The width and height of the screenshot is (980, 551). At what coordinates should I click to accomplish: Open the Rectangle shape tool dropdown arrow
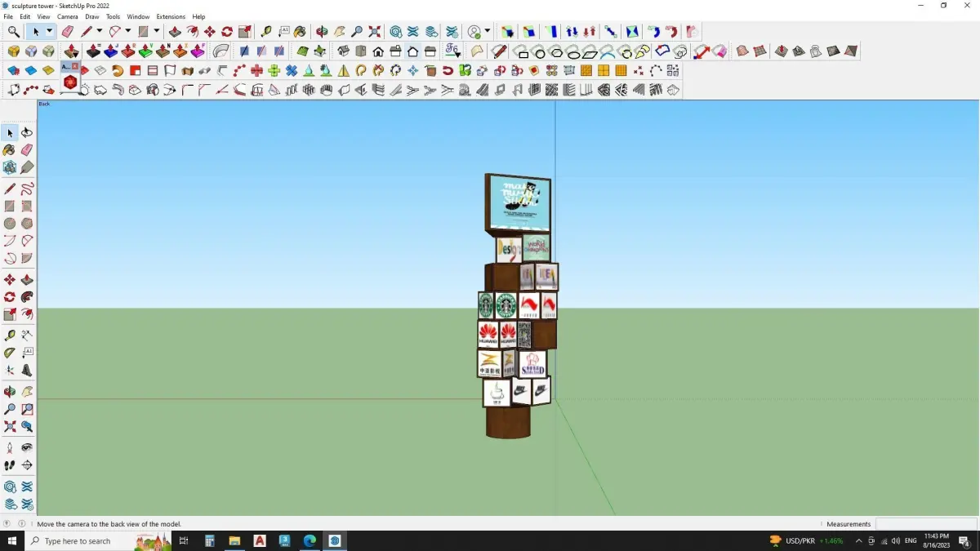[157, 32]
